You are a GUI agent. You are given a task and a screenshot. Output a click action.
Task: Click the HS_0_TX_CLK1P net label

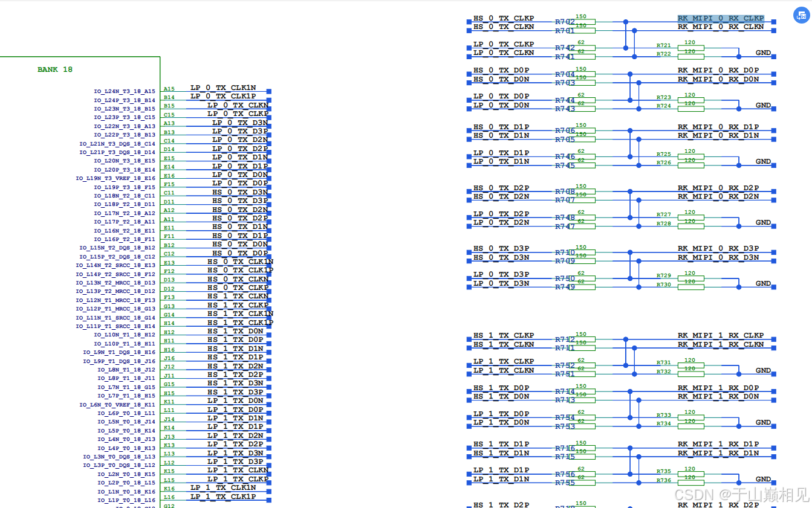tap(241, 270)
